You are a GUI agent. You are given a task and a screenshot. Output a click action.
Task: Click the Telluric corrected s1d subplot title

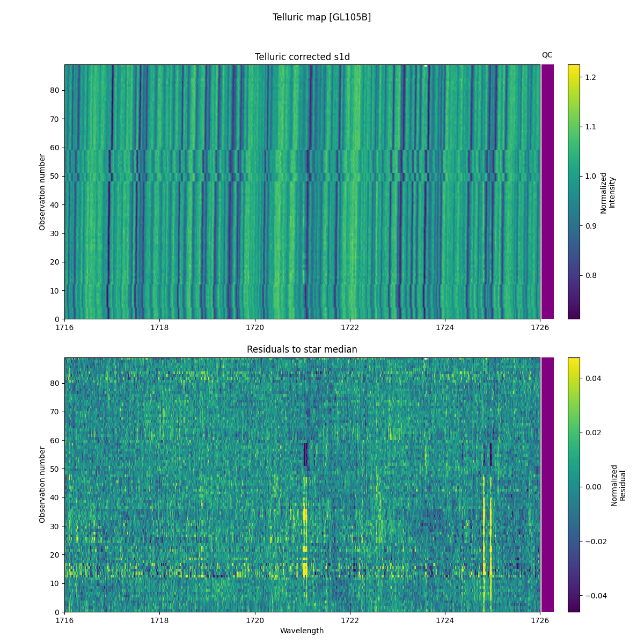pos(302,56)
